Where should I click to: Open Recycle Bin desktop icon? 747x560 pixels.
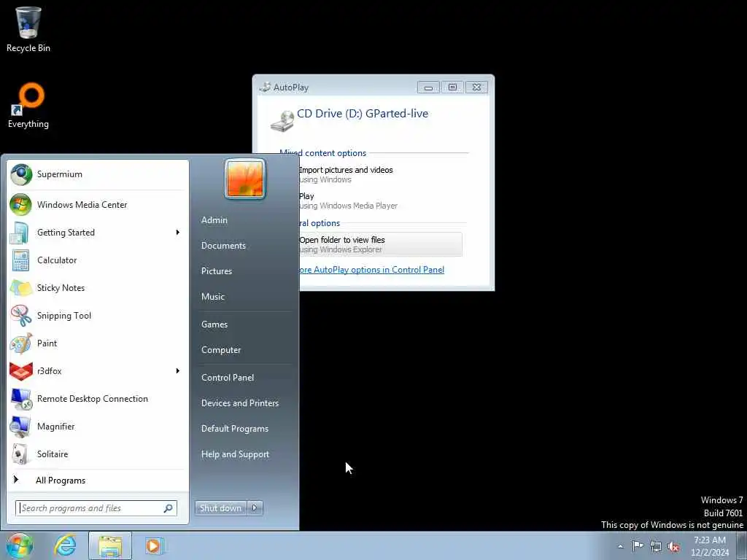pyautogui.click(x=28, y=22)
